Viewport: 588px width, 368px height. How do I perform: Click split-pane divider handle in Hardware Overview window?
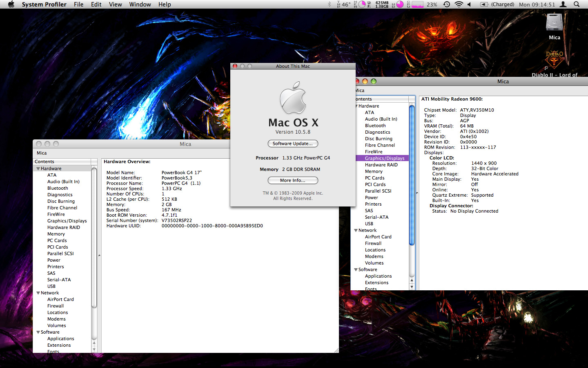point(99,256)
